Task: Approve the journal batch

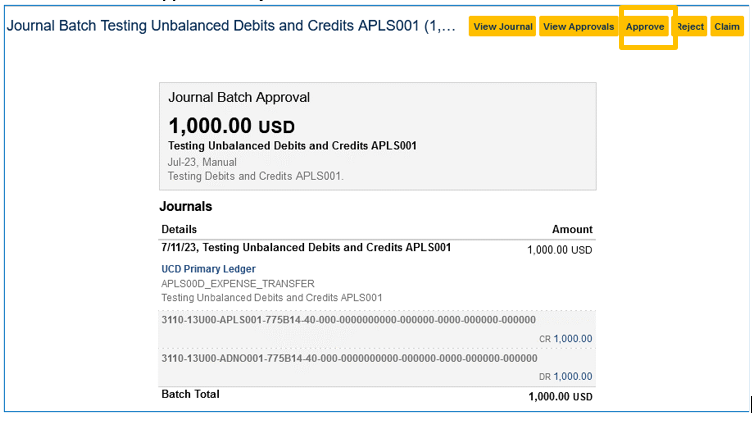Action: pyautogui.click(x=646, y=27)
